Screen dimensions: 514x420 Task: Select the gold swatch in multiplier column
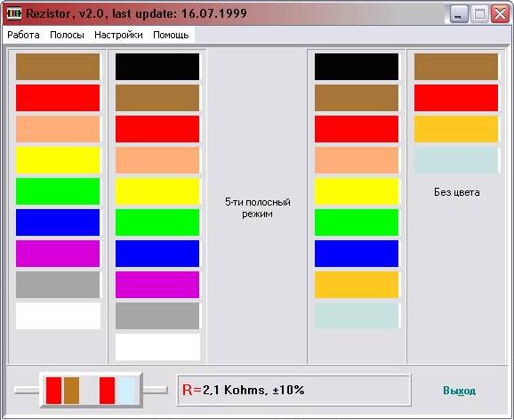coord(357,285)
